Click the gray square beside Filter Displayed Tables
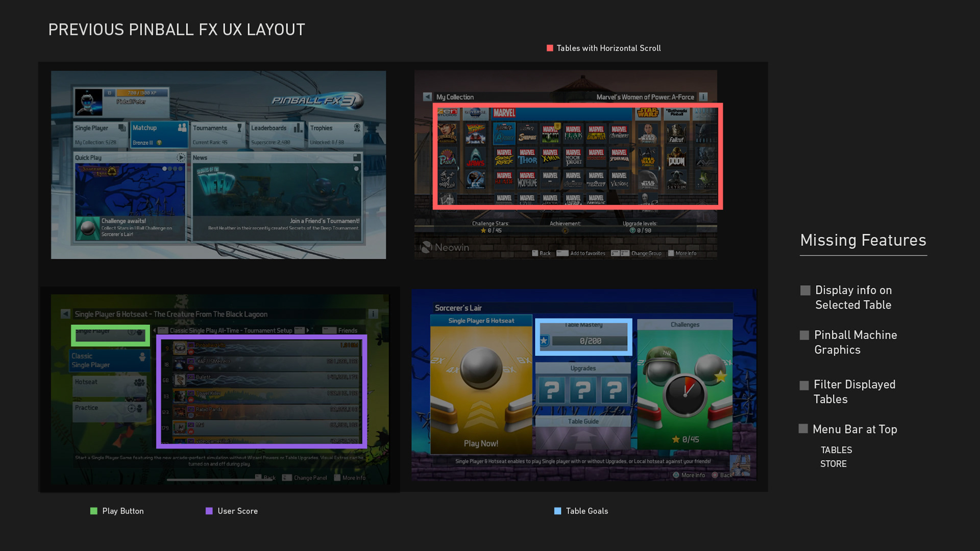Screen dimensions: 980x551 coord(804,385)
